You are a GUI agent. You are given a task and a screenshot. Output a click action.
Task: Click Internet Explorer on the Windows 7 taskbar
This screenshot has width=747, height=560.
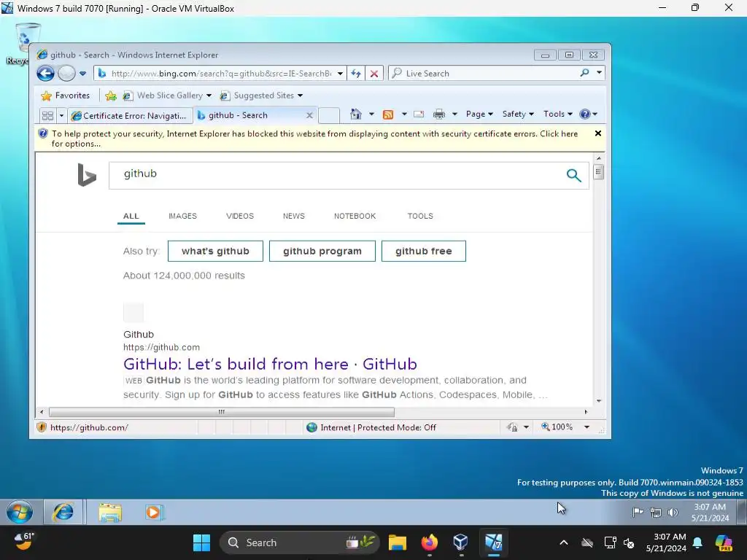coord(63,513)
